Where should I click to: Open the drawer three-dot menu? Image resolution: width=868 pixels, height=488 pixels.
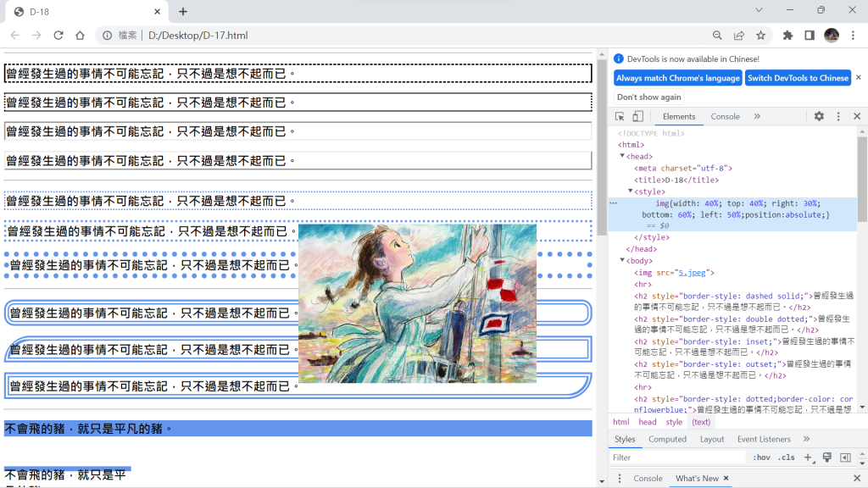tap(620, 478)
